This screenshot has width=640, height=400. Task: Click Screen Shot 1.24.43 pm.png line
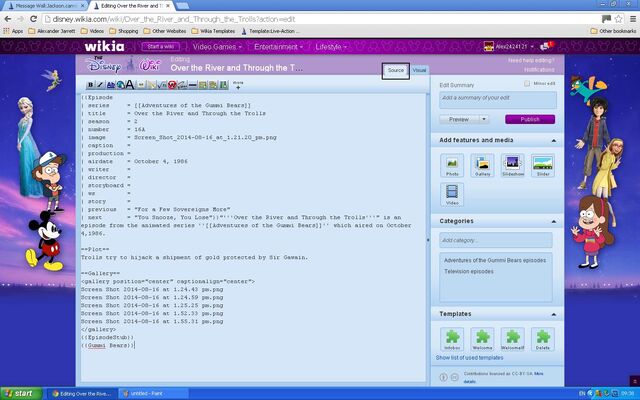[152, 289]
